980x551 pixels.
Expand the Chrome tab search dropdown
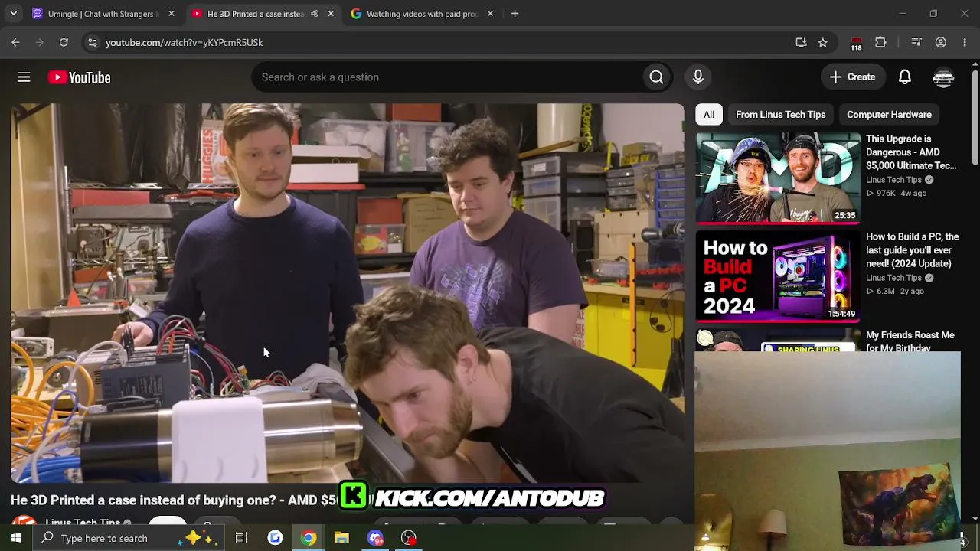[13, 14]
